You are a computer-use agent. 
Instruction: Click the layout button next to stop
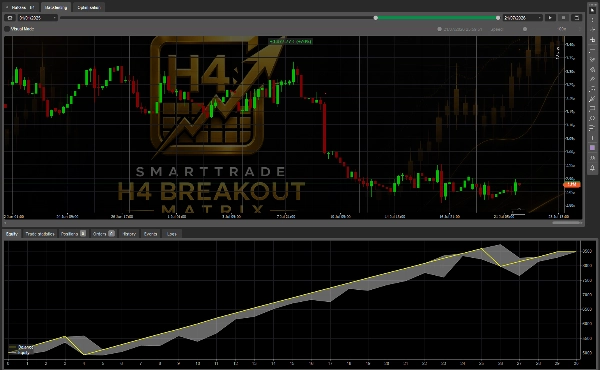click(x=577, y=18)
